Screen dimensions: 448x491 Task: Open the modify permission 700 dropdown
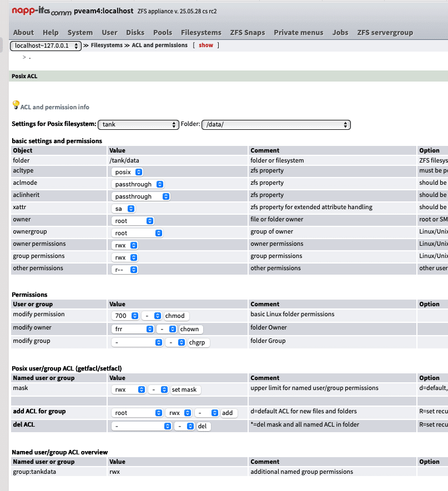click(125, 316)
